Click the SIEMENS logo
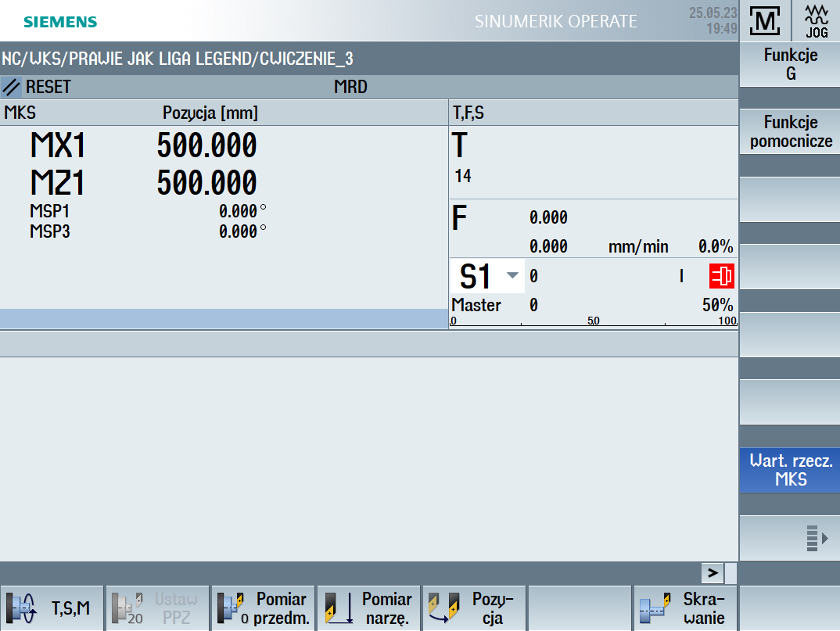Image resolution: width=840 pixels, height=631 pixels. 60,22
